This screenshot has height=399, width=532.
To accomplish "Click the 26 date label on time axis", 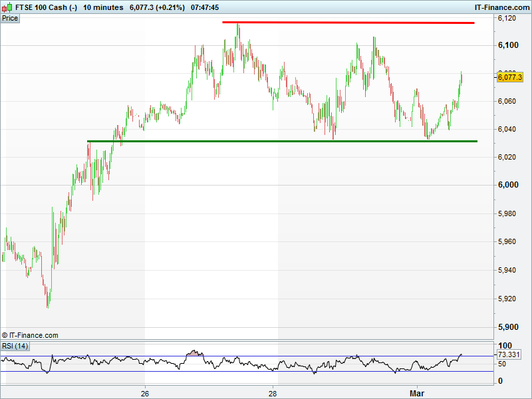I will pyautogui.click(x=145, y=394).
